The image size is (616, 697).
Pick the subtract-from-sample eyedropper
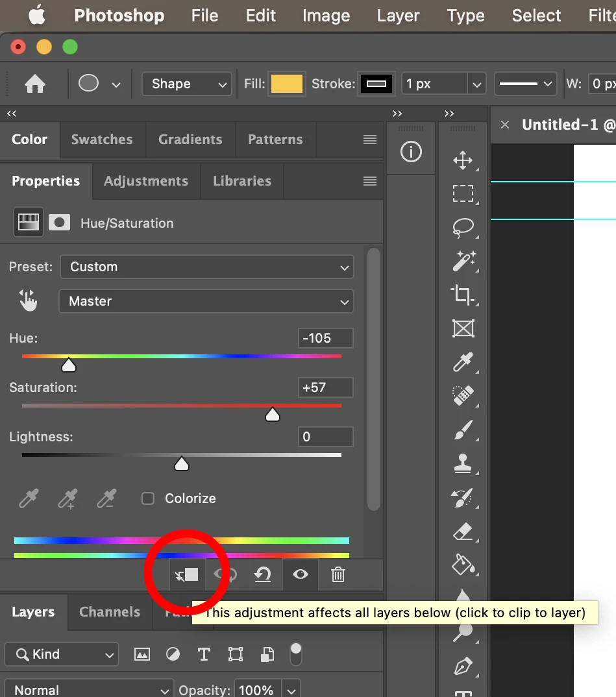click(x=107, y=498)
